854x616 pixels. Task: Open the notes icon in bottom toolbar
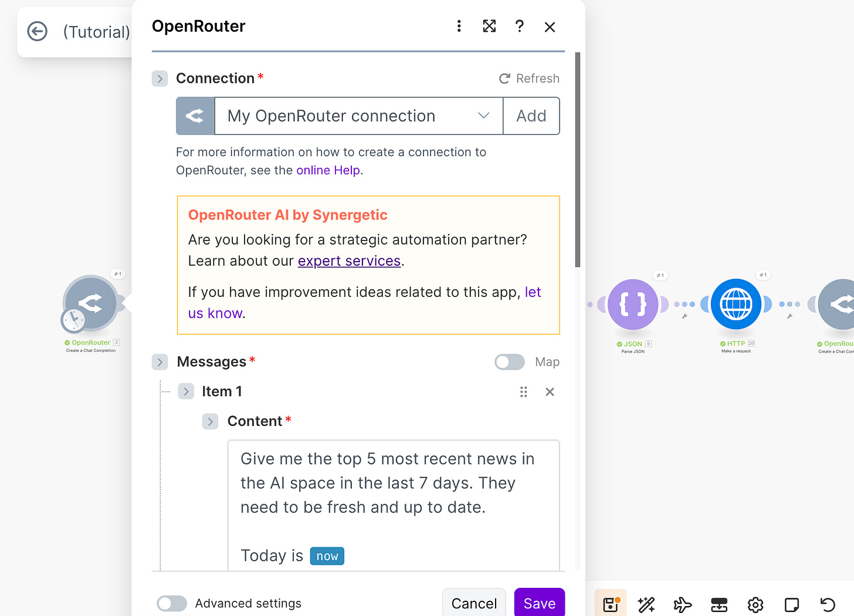point(792,604)
